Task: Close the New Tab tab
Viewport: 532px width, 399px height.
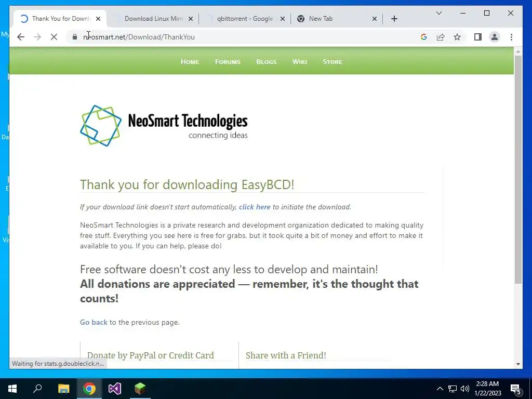Action: (375, 19)
